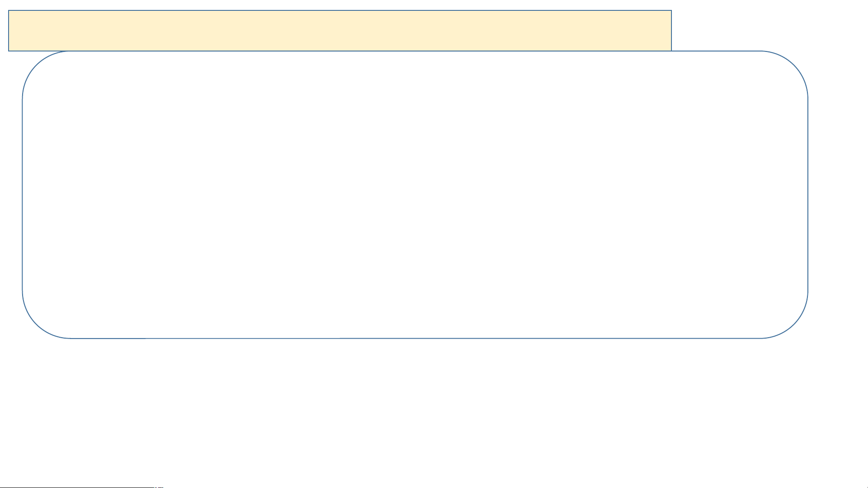Click the bottom border of the rounded rectangle
The image size is (868, 488).
[415, 338]
